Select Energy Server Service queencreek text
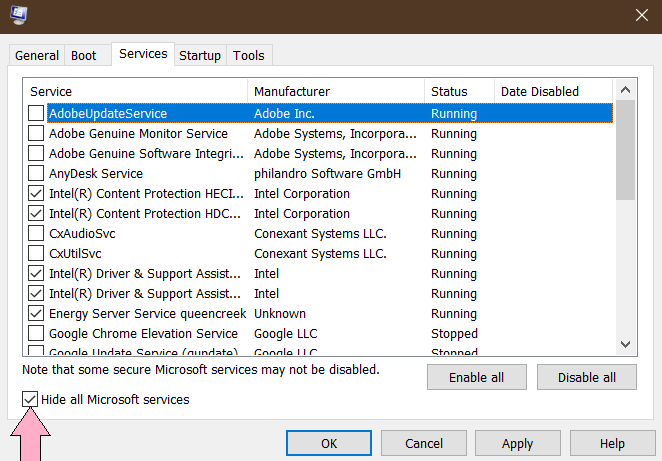The width and height of the screenshot is (662, 461). [147, 314]
